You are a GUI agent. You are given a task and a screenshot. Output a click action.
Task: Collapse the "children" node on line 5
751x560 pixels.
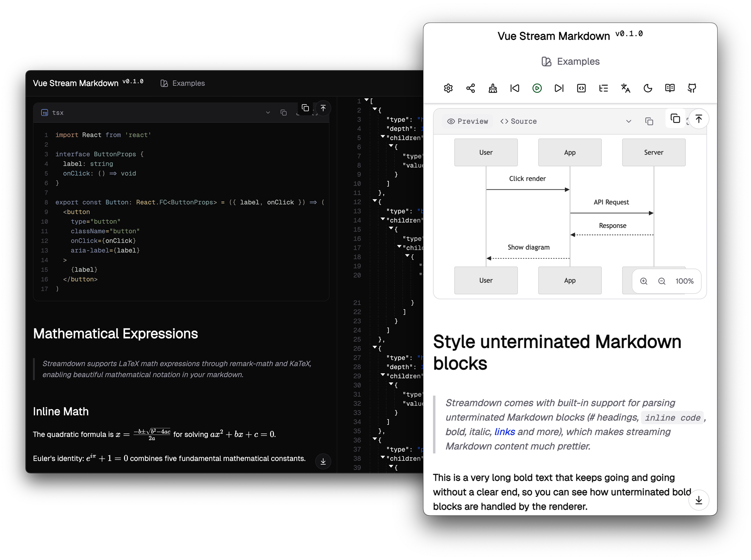pyautogui.click(x=383, y=137)
